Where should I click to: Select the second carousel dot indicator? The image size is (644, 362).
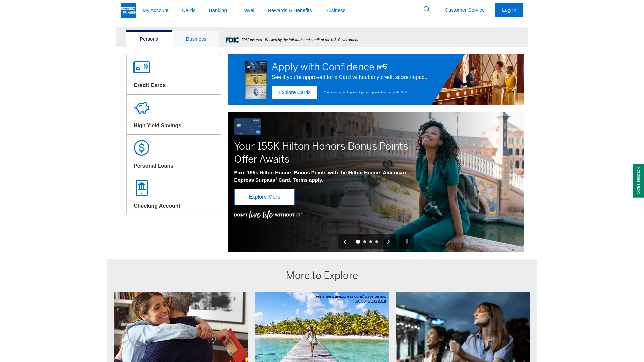[x=364, y=241]
